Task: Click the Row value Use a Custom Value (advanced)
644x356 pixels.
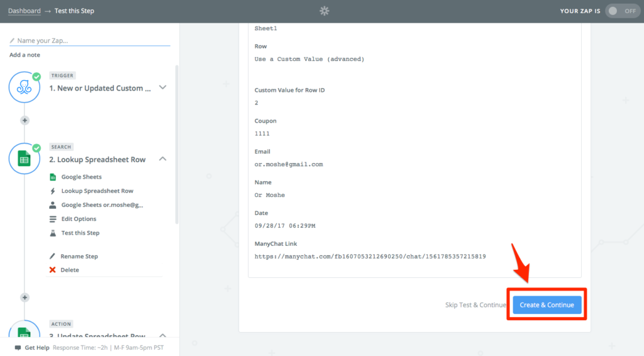Action: coord(309,59)
